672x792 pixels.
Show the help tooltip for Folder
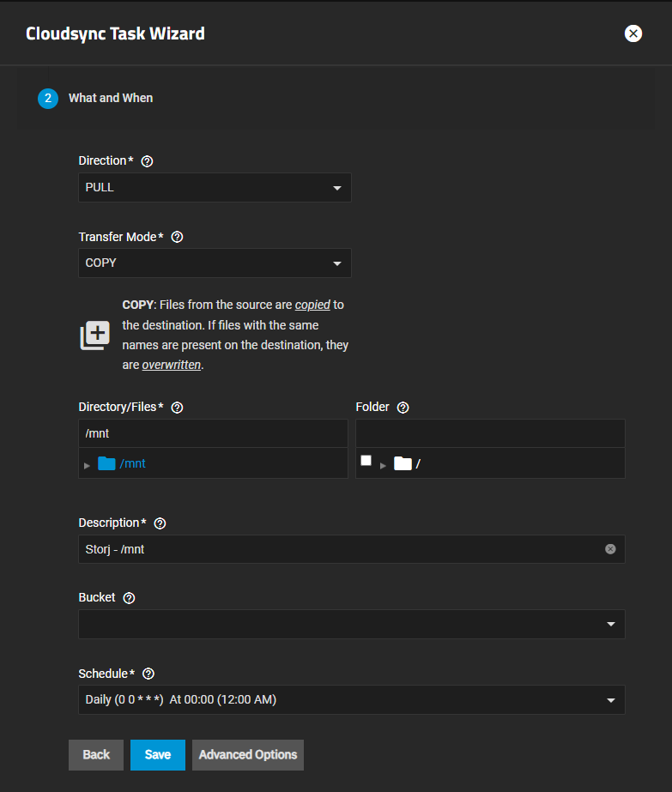[x=403, y=408]
